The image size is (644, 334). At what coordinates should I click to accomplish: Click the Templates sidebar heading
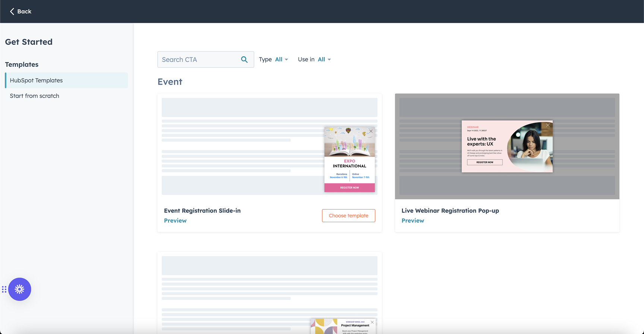point(22,64)
